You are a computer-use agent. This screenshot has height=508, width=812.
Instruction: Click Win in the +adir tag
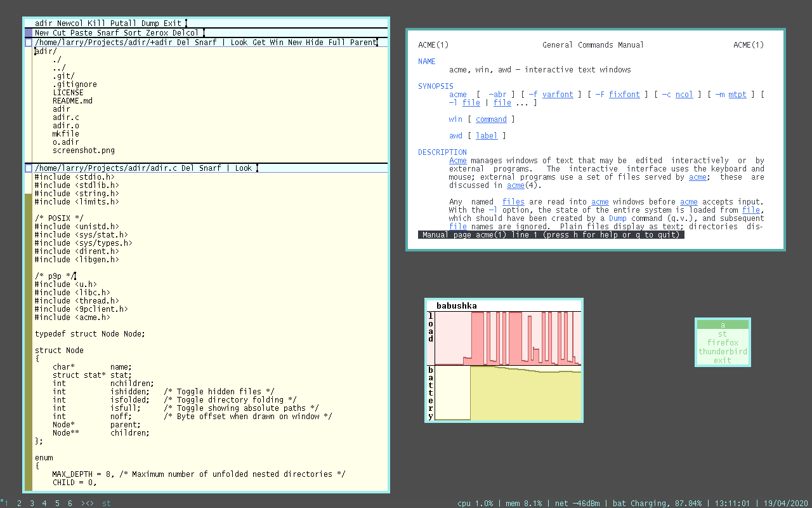277,43
